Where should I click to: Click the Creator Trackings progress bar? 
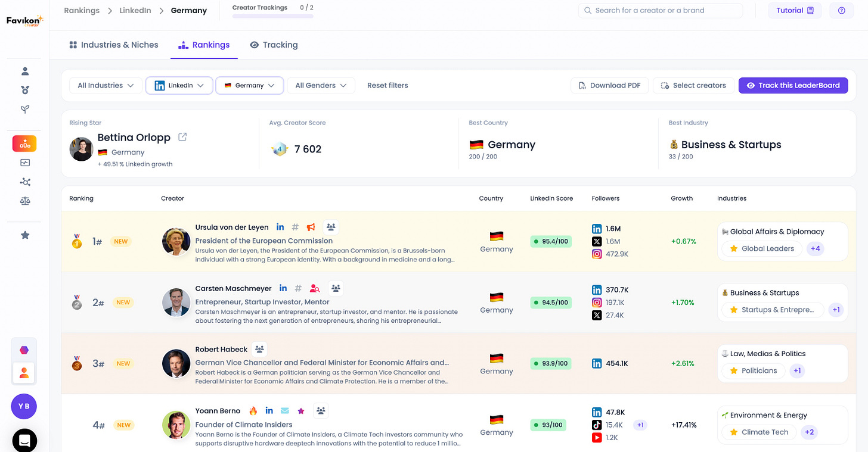tap(272, 16)
